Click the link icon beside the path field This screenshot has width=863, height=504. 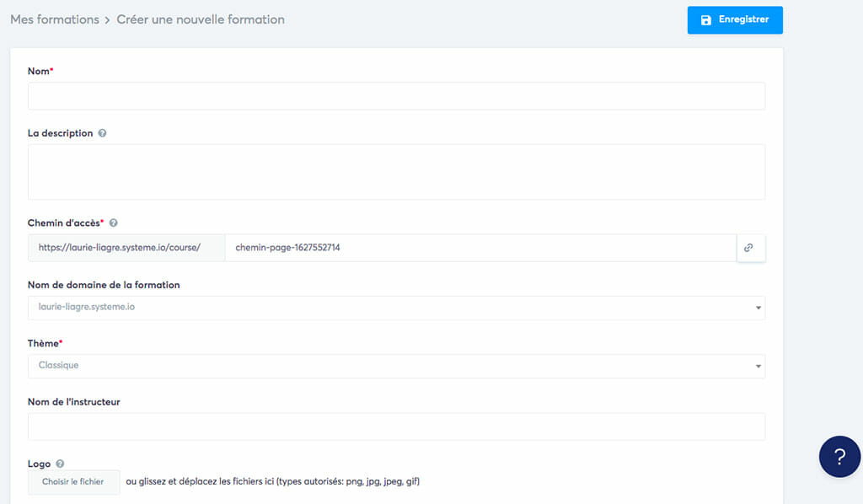(x=748, y=248)
